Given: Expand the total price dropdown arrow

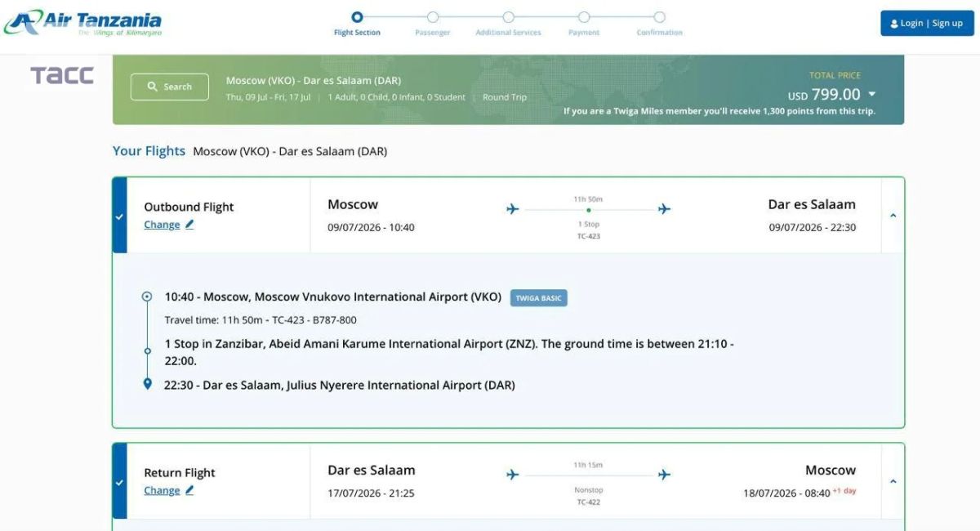Looking at the screenshot, I should tap(872, 94).
